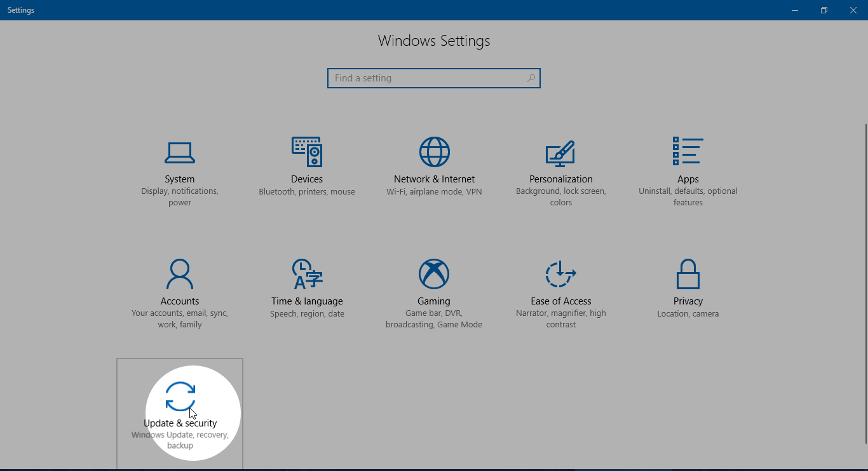The width and height of the screenshot is (868, 471).
Task: Click the Devices label text
Action: coord(307,179)
